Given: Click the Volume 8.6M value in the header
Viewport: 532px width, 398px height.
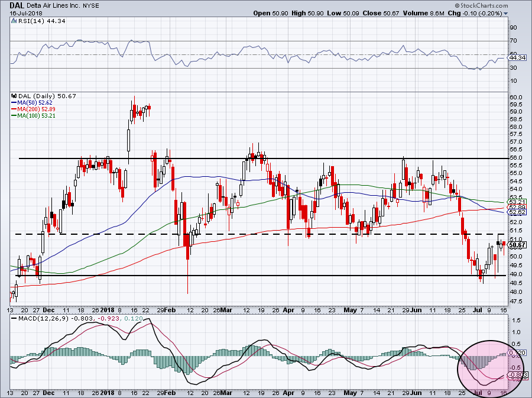Looking at the screenshot, I should coord(423,13).
